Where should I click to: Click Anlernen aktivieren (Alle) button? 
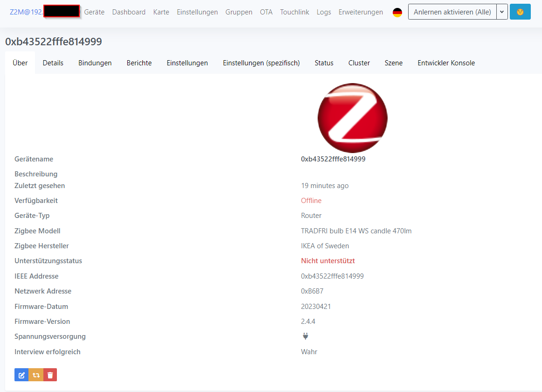click(x=452, y=12)
